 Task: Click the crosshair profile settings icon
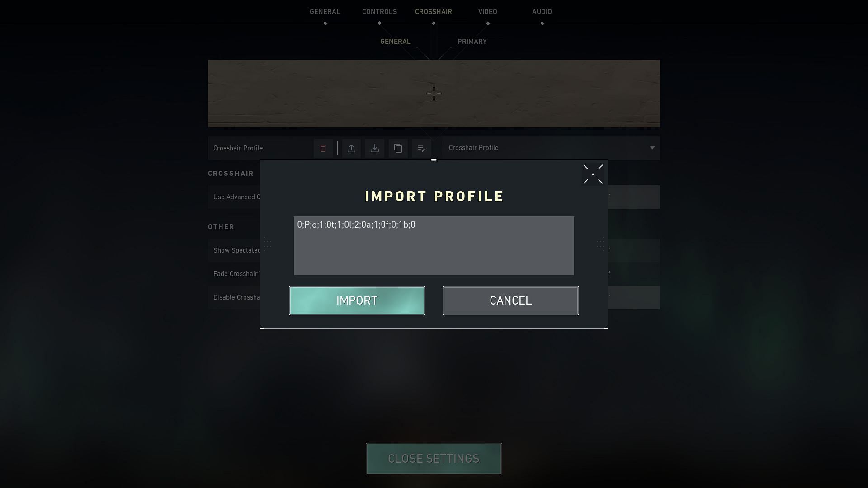click(x=422, y=148)
